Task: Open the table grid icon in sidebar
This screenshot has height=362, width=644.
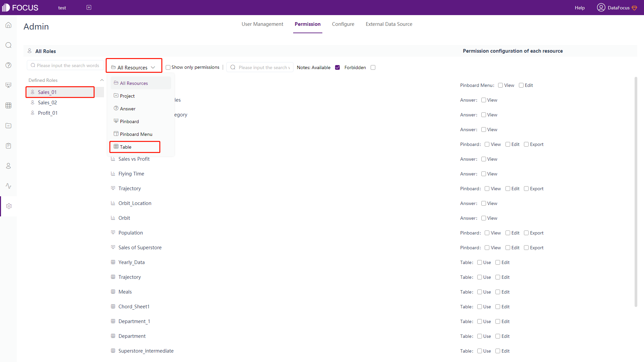Action: pos(8,105)
